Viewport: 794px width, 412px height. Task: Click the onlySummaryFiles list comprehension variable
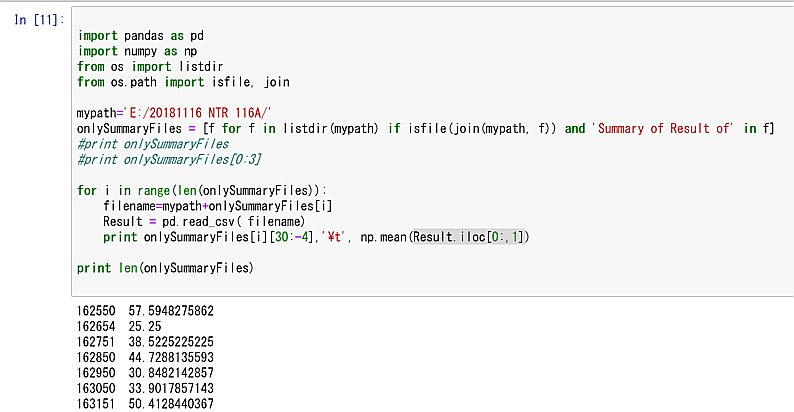pos(129,129)
